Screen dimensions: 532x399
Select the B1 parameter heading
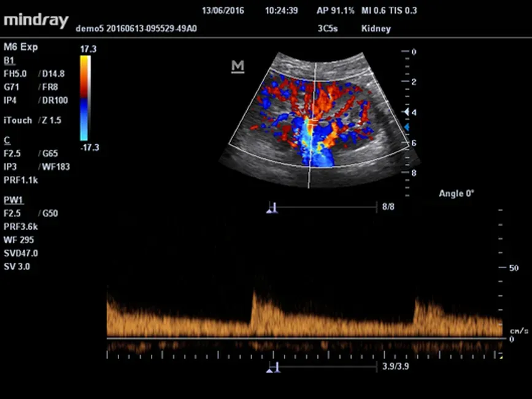point(9,60)
